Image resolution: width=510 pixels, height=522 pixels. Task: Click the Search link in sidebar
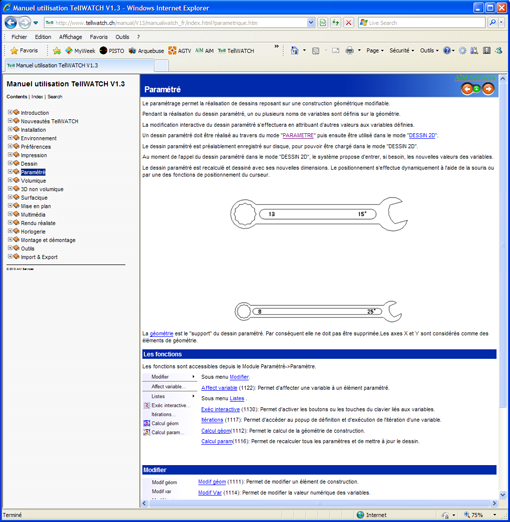tap(55, 97)
